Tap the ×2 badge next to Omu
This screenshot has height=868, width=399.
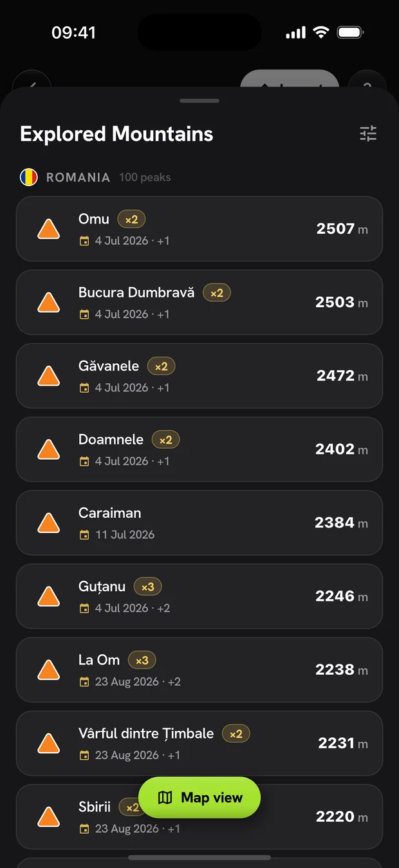(131, 220)
